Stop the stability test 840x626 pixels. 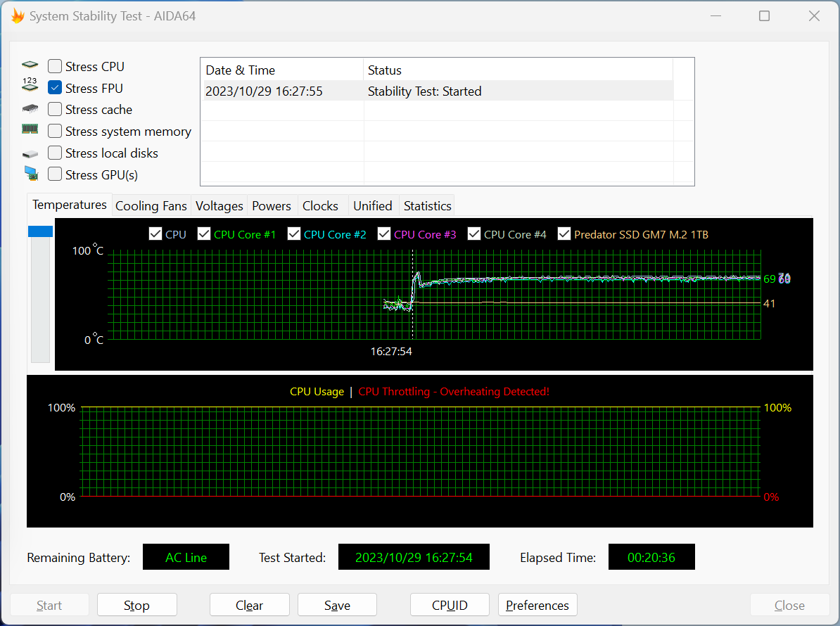(x=136, y=605)
